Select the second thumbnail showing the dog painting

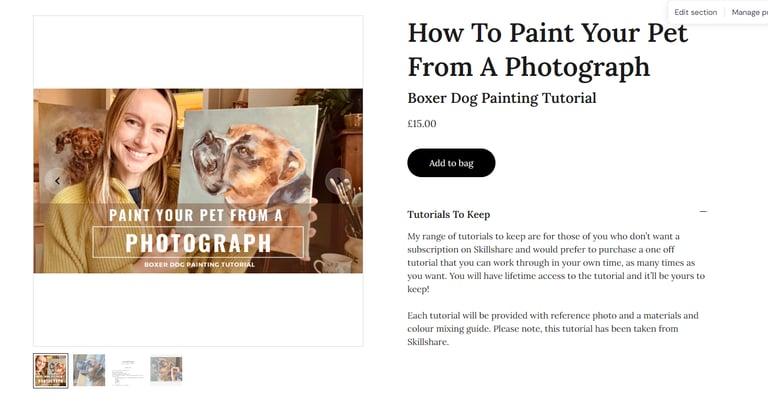[89, 370]
